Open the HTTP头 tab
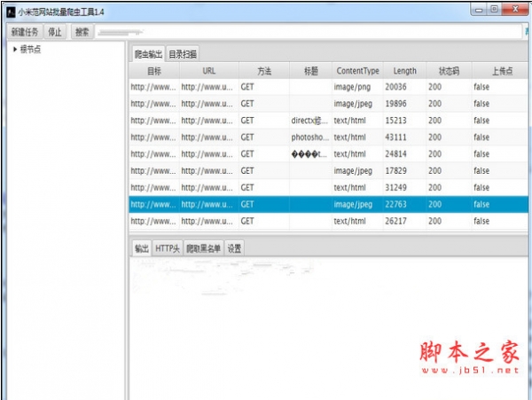Screen dimensions: 532x400 coord(168,248)
